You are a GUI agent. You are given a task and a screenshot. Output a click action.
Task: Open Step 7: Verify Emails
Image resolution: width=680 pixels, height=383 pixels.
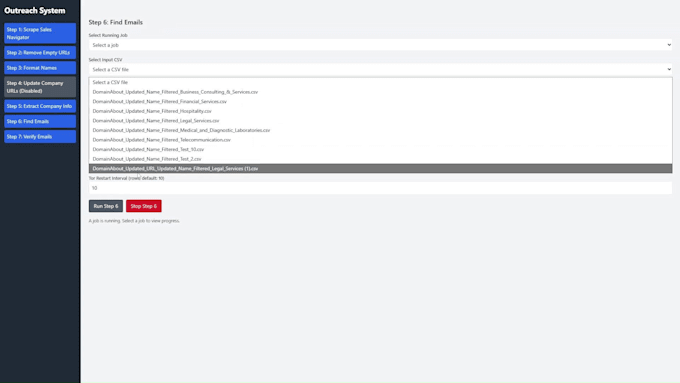pyautogui.click(x=40, y=137)
